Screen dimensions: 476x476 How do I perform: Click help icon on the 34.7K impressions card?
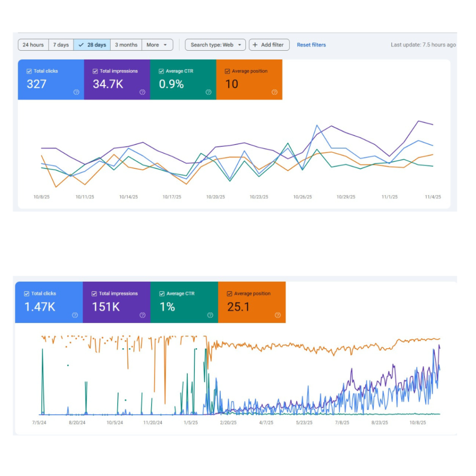tap(142, 92)
